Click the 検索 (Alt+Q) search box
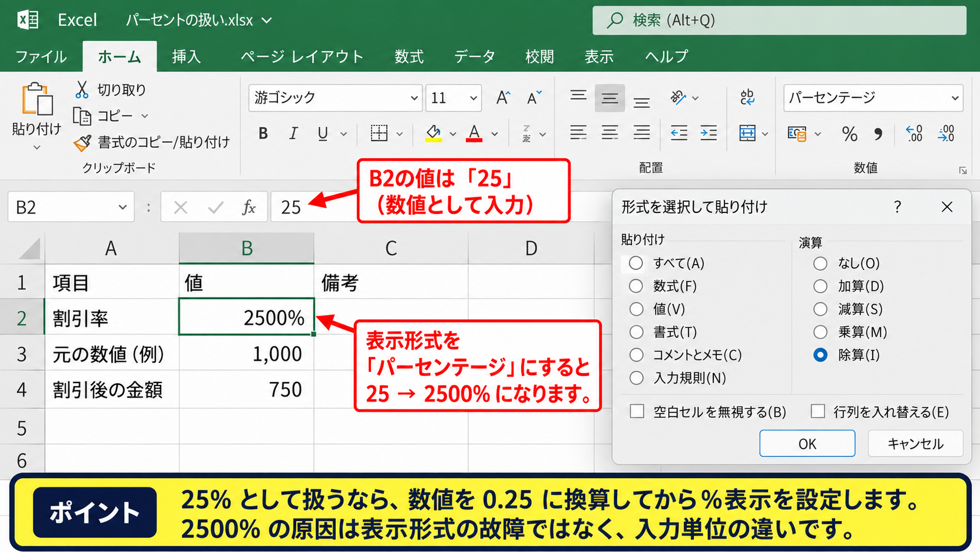The height and width of the screenshot is (552, 980). point(779,21)
